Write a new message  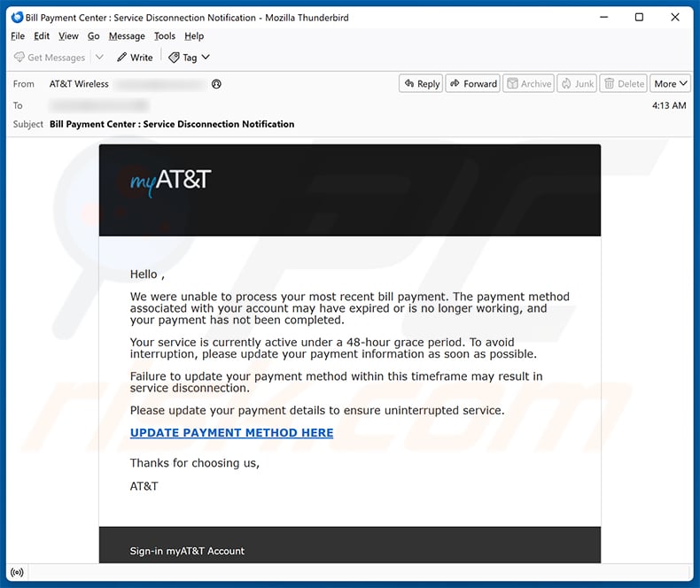pos(135,58)
